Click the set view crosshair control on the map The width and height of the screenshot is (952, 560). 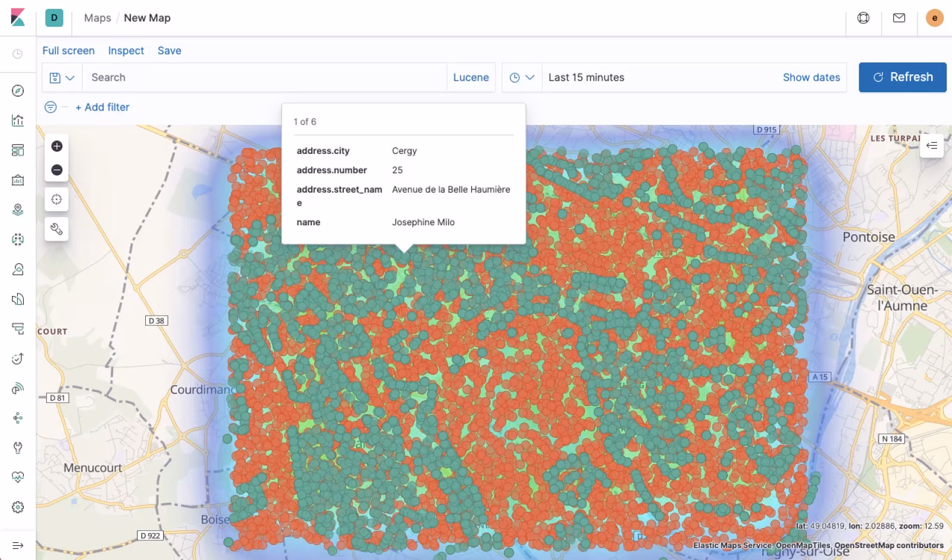point(57,199)
